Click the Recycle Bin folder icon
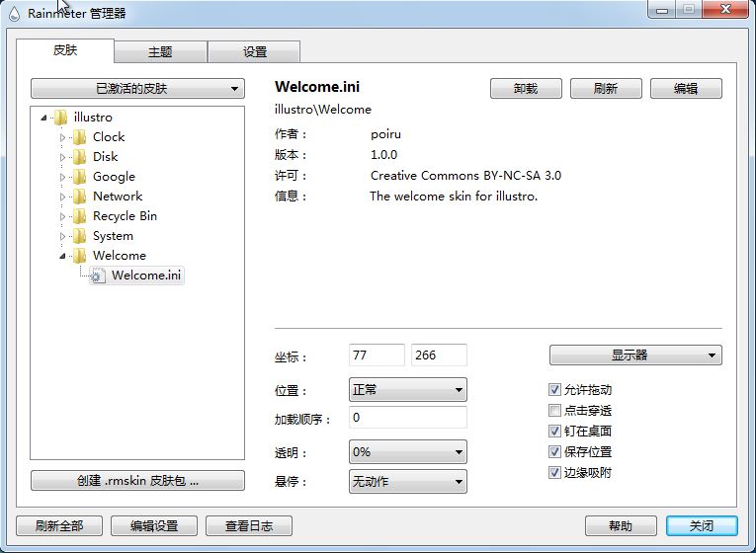This screenshot has height=553, width=756. 80,216
